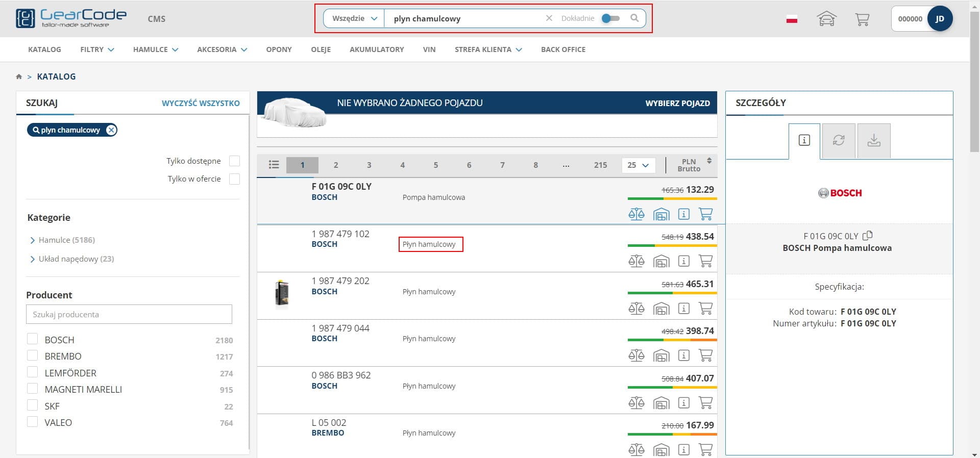Toggle list view icon beside pagination
This screenshot has width=980, height=458.
tap(274, 165)
